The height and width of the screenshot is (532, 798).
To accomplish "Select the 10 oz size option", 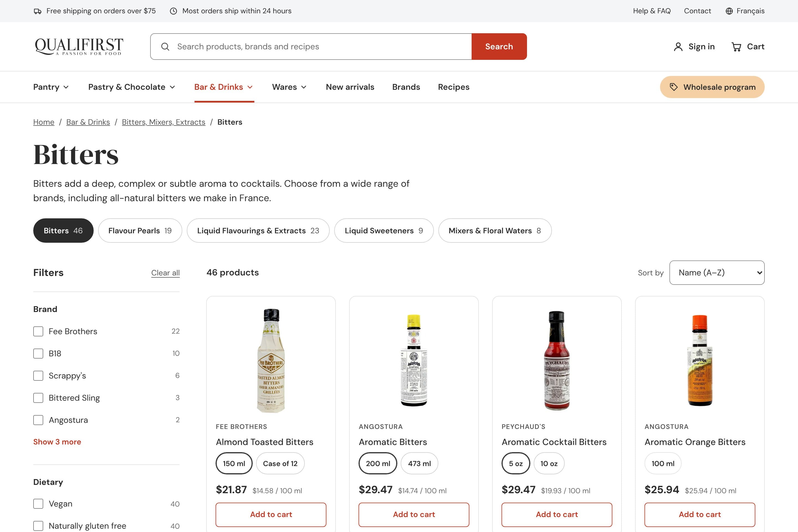I will coord(549,464).
